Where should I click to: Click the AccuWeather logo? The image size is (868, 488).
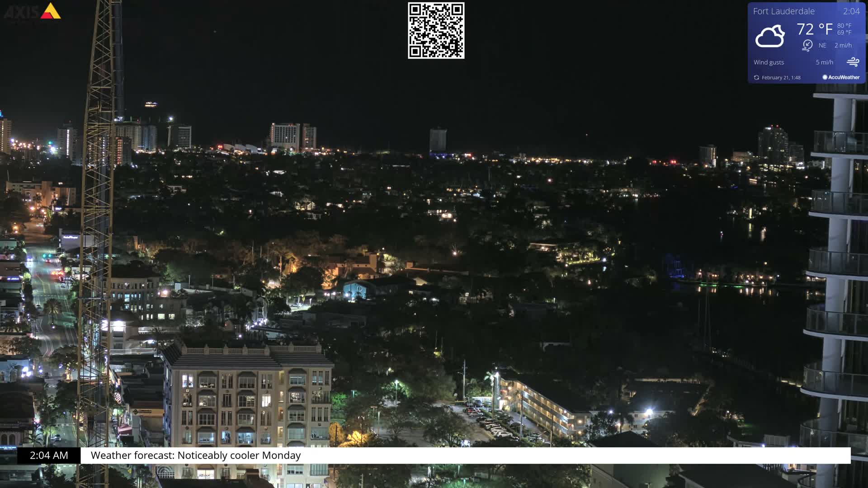click(x=841, y=77)
